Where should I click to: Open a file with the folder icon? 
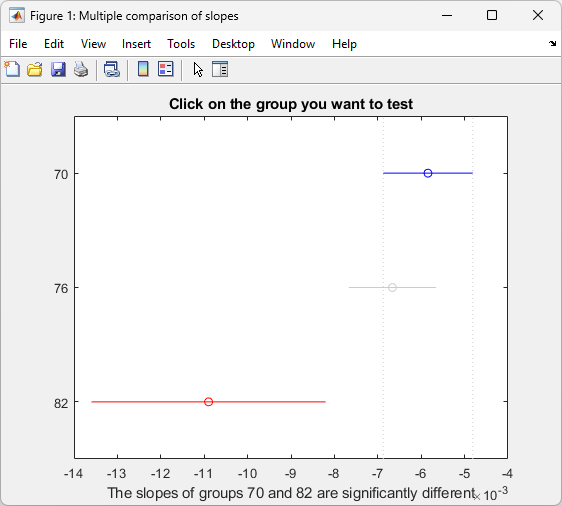click(35, 69)
